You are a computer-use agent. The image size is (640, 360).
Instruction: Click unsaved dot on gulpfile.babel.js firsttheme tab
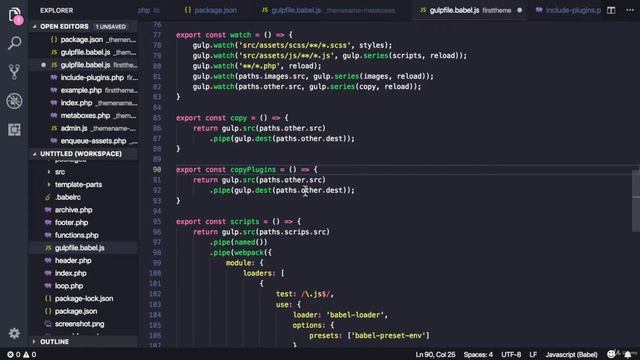pos(519,10)
